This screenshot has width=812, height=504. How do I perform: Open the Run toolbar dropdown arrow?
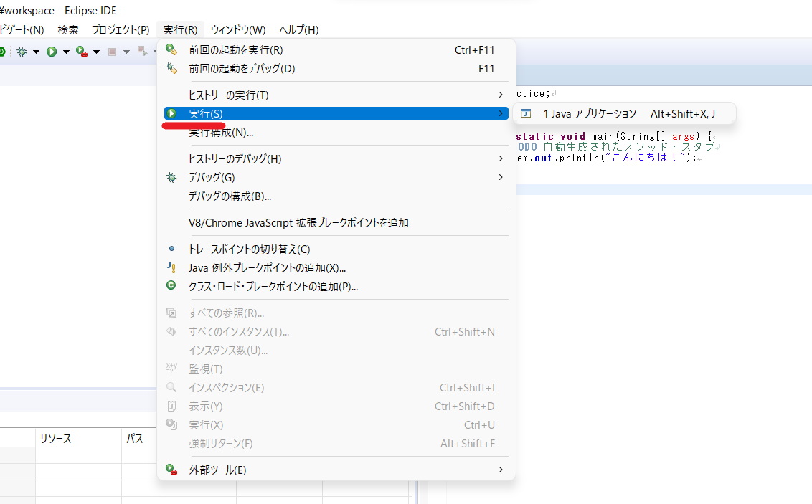(66, 52)
